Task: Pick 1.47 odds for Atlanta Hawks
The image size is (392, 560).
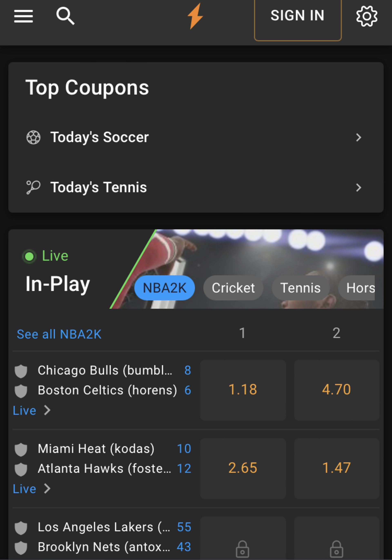Action: click(336, 468)
